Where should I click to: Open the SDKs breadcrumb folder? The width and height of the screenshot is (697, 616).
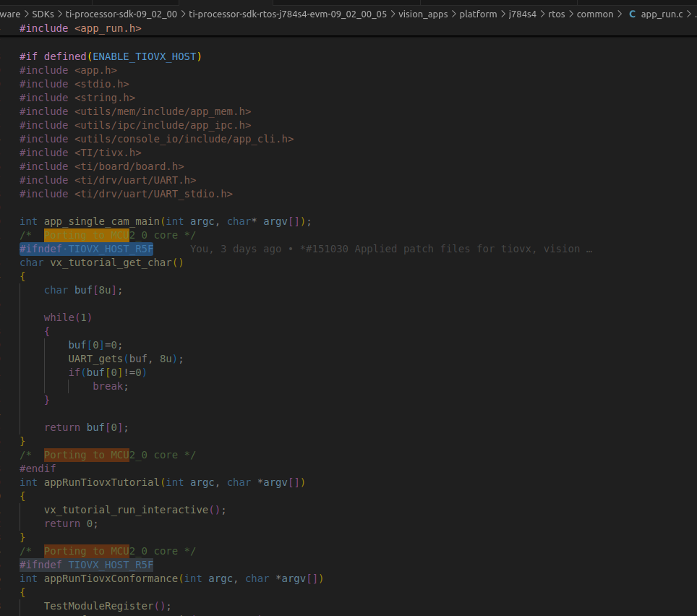click(x=43, y=14)
